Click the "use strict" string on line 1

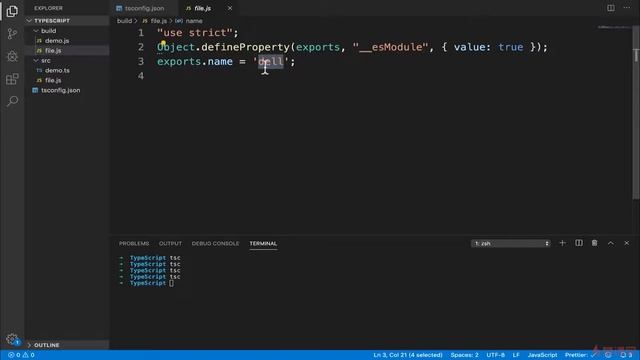tap(195, 33)
